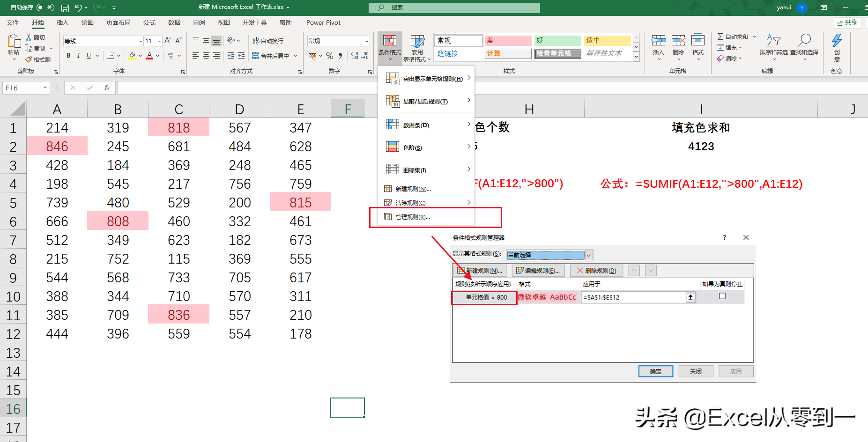The image size is (868, 442).
Task: Open the Name Box dropdown arrow
Action: 45,88
